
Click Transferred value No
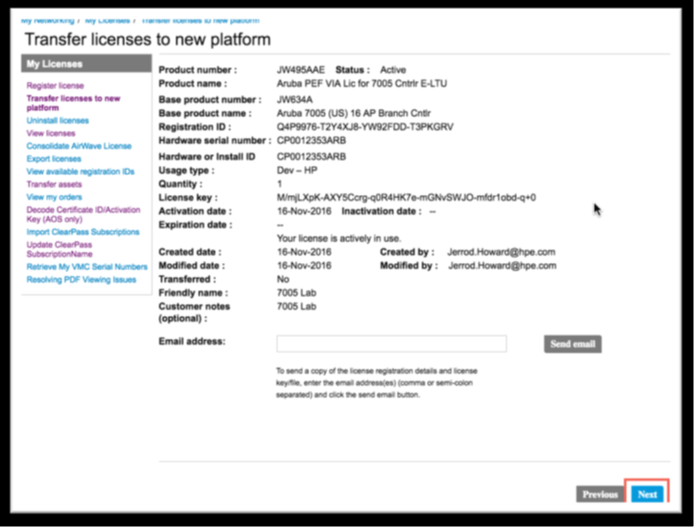(x=283, y=279)
